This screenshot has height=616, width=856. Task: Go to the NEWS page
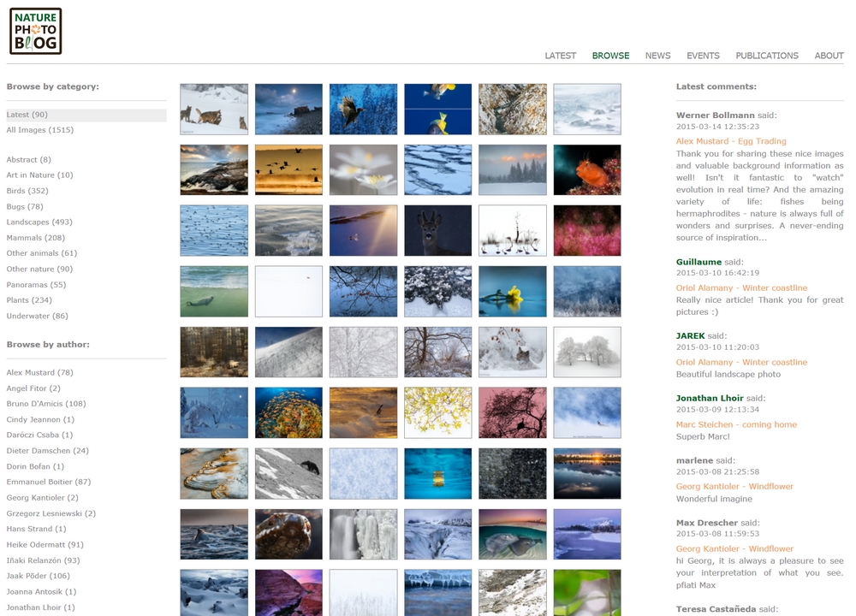[657, 56]
